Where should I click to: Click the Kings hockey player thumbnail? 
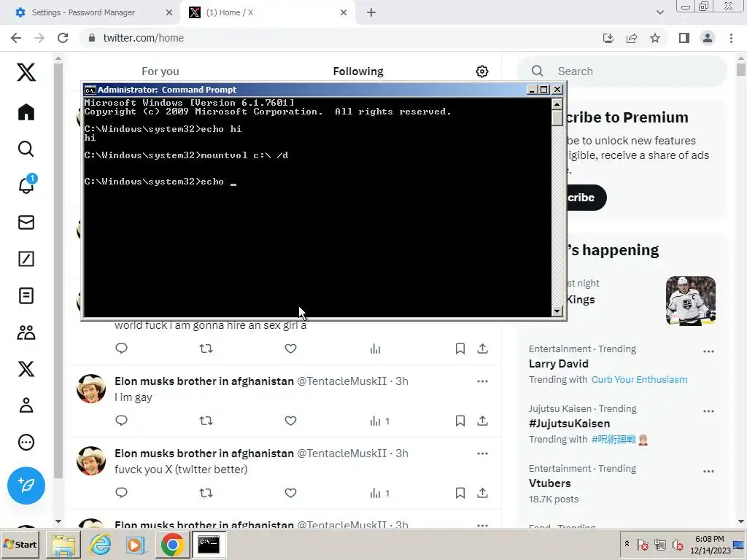[690, 301]
